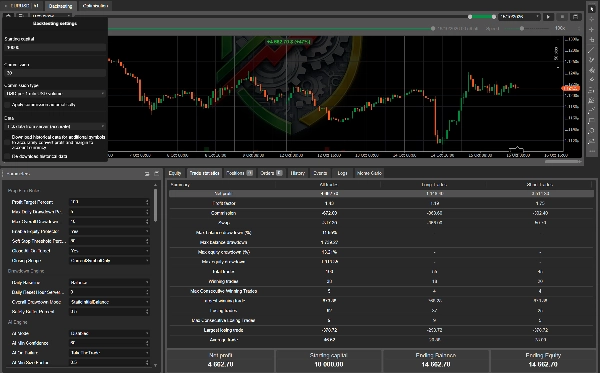The width and height of the screenshot is (600, 373).
Task: Click the orange current price label on price axis
Action: (571, 88)
